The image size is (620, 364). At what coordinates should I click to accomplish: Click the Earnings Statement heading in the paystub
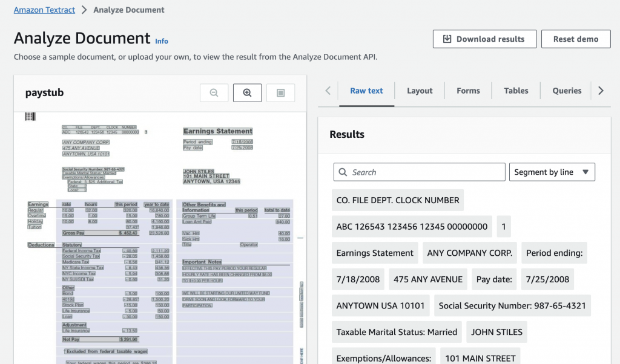[x=217, y=131]
